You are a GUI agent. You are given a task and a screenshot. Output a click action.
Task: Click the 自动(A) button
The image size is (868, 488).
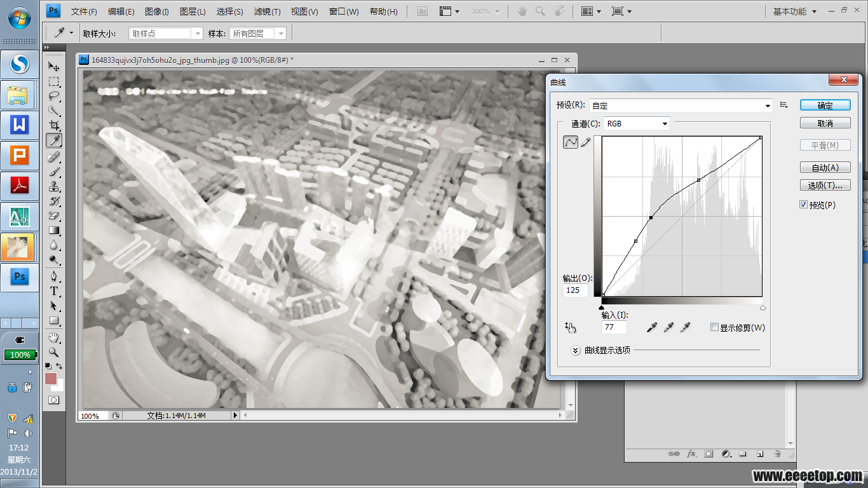(x=825, y=168)
